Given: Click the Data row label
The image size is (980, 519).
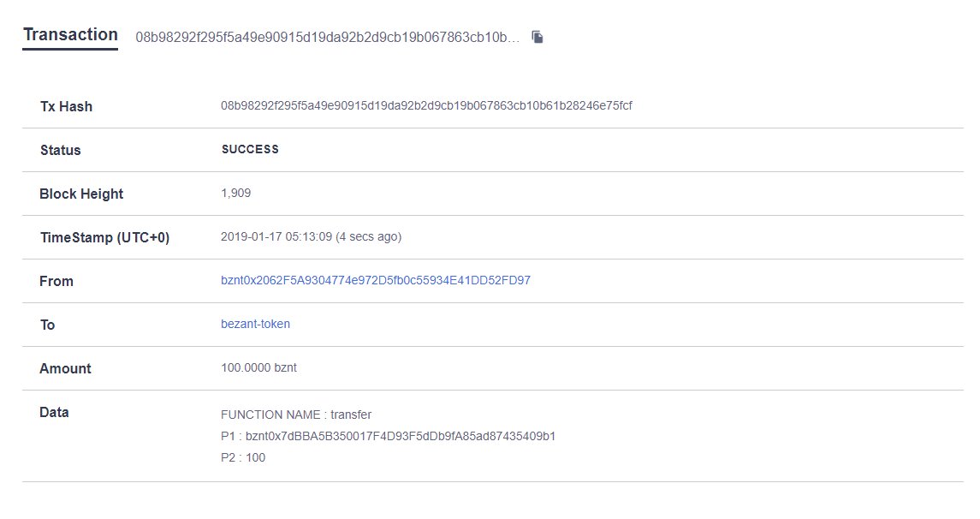Looking at the screenshot, I should (54, 412).
